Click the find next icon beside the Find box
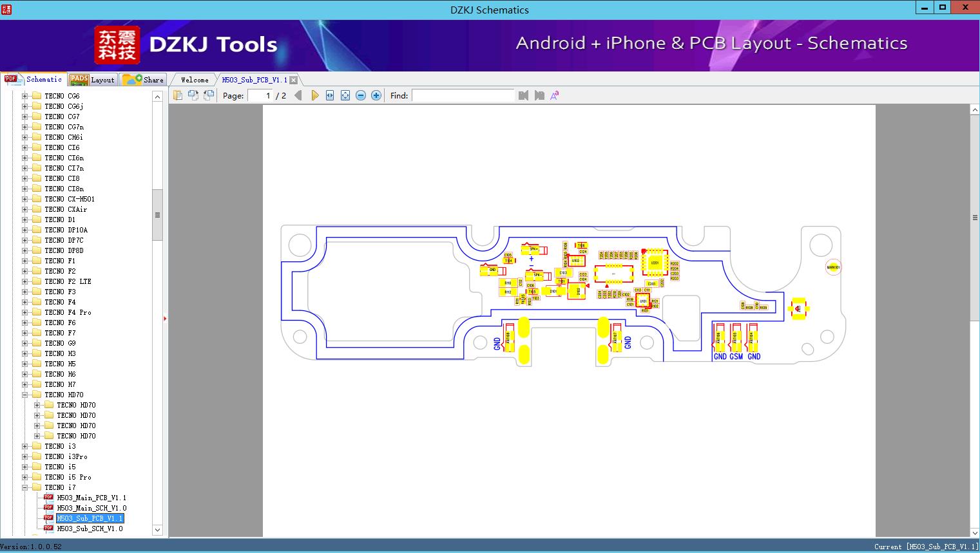Viewport: 980px width, 553px height. pyautogui.click(x=539, y=95)
